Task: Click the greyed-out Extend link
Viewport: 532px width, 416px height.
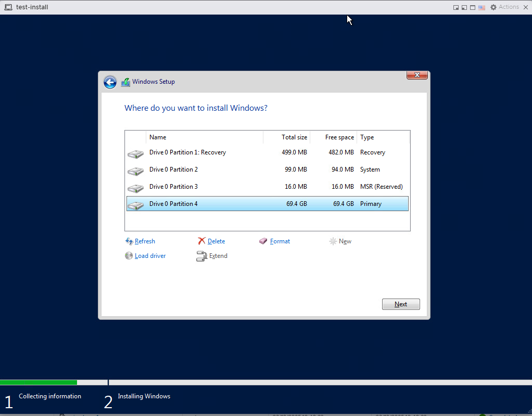Action: 218,256
